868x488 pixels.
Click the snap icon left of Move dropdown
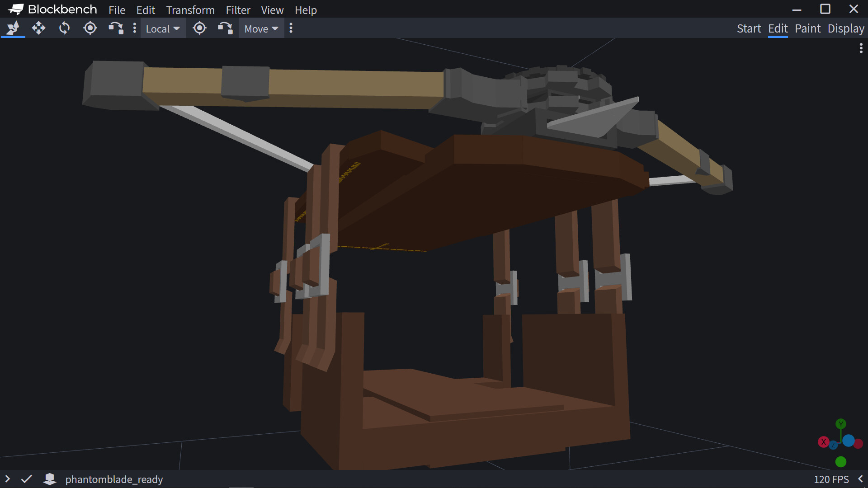pyautogui.click(x=225, y=28)
